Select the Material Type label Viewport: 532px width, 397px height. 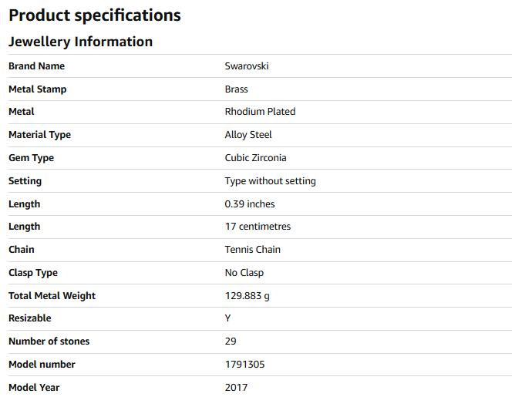(x=39, y=135)
